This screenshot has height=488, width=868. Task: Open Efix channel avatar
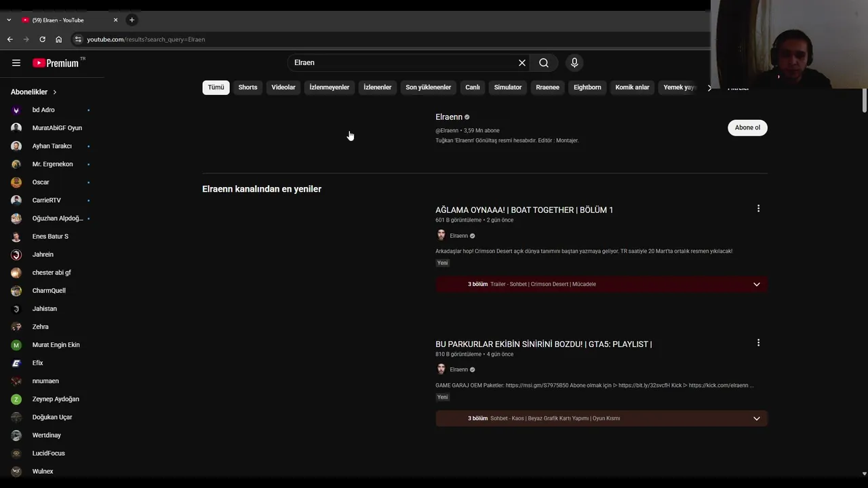[16, 363]
